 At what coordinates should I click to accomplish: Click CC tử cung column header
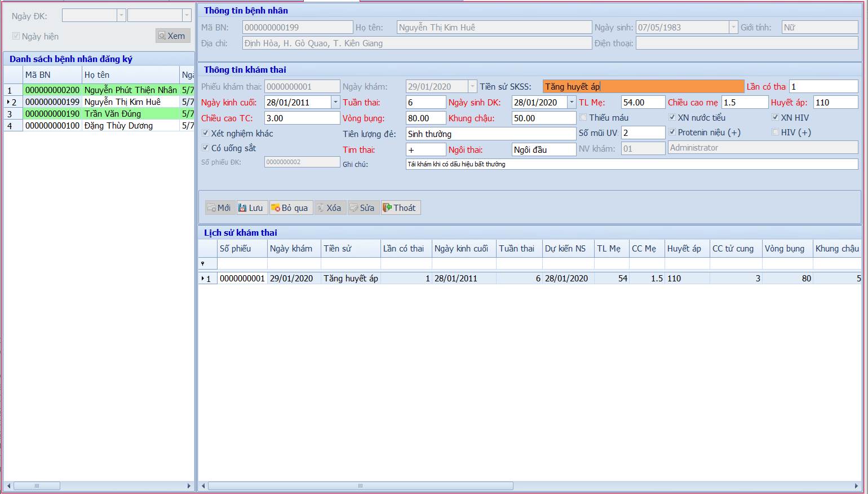(x=736, y=248)
